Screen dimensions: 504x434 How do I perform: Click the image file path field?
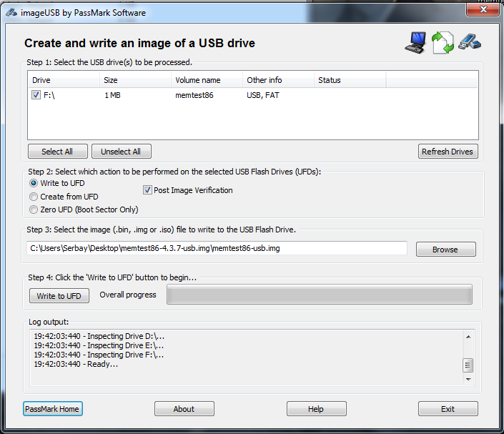click(x=217, y=248)
